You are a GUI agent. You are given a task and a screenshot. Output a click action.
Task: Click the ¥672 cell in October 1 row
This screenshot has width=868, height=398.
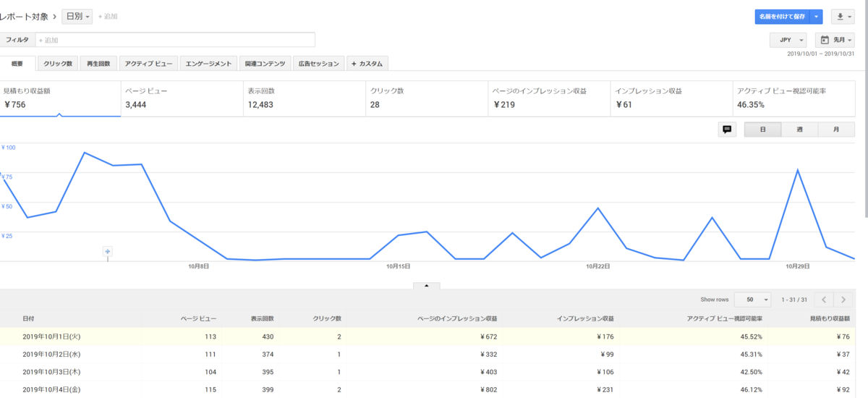click(x=488, y=336)
